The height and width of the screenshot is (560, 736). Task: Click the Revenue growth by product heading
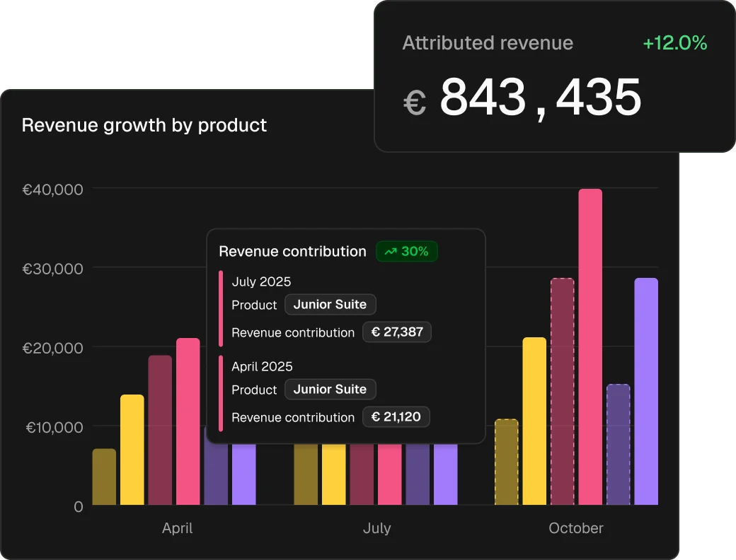click(x=144, y=125)
